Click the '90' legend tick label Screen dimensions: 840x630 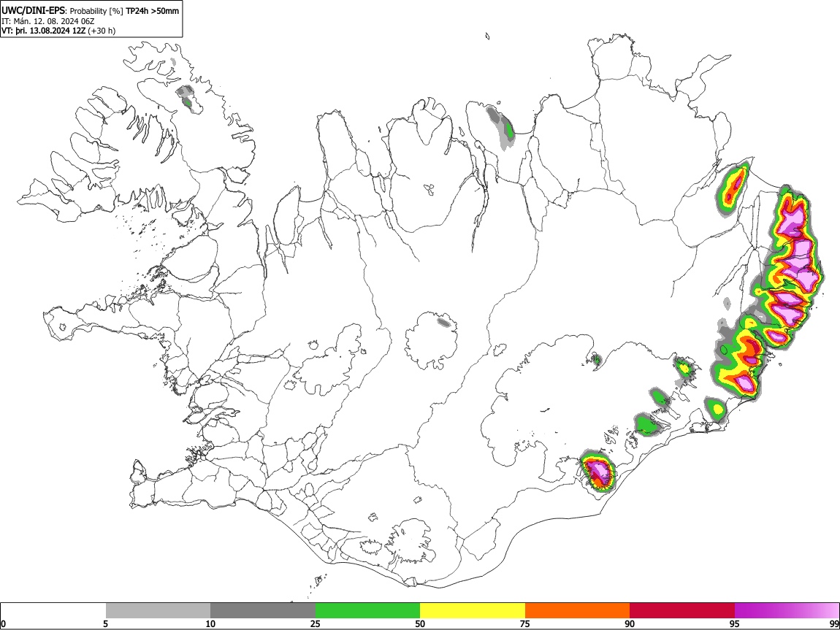point(630,623)
